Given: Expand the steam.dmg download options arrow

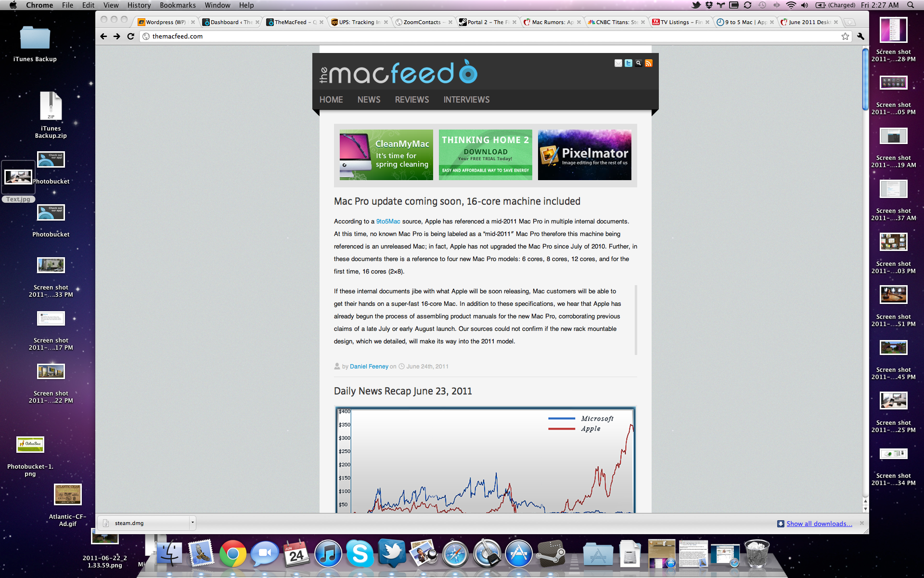Looking at the screenshot, I should pyautogui.click(x=192, y=523).
